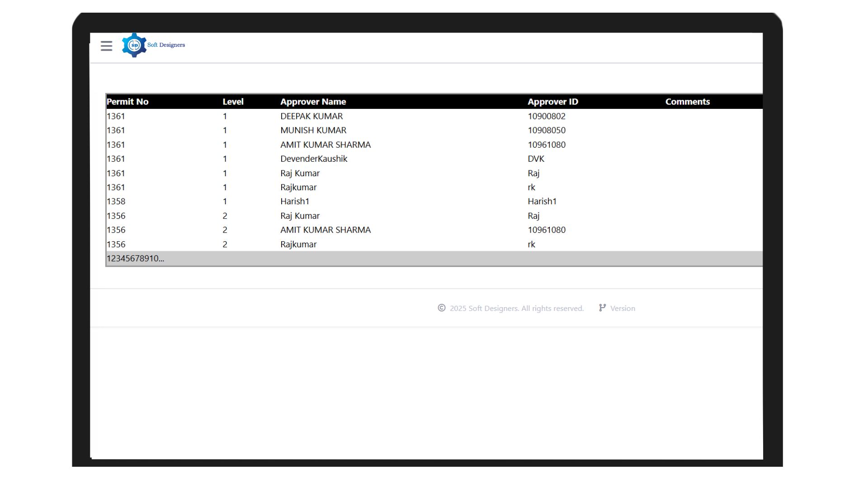The image size is (868, 488).
Task: Click the 2025 Soft Designers copyright text
Action: coord(516,308)
